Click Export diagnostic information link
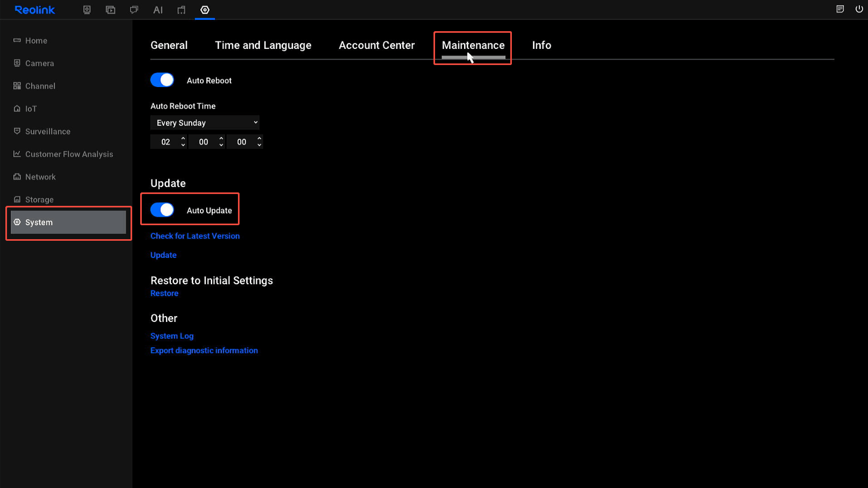The image size is (868, 488). pos(204,350)
